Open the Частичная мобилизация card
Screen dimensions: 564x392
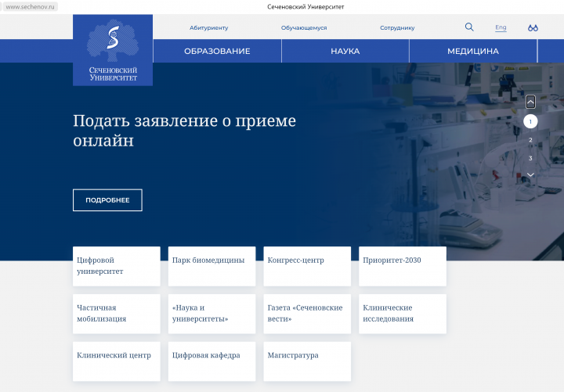117,314
